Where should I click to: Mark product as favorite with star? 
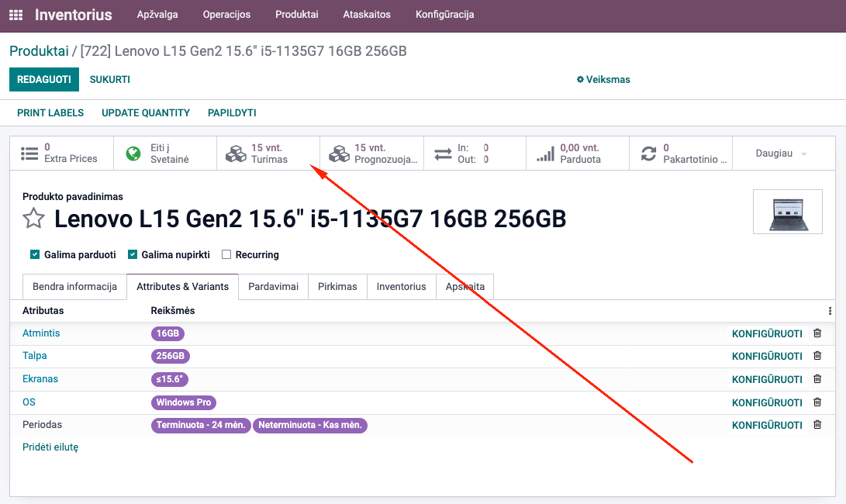point(33,219)
